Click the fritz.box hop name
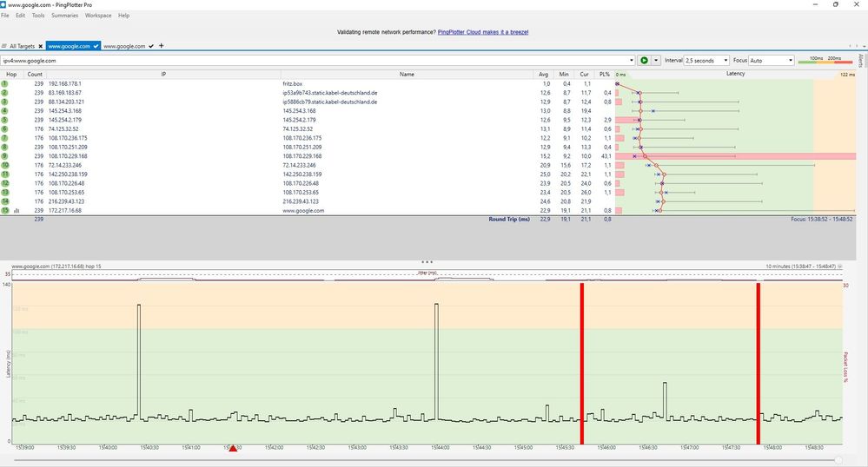868x467 pixels. 292,83
